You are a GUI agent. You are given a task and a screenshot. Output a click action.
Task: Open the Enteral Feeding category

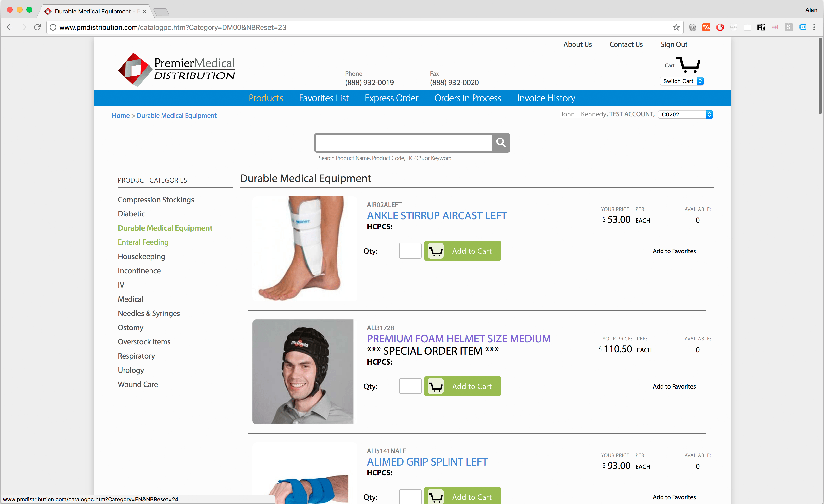pos(143,242)
